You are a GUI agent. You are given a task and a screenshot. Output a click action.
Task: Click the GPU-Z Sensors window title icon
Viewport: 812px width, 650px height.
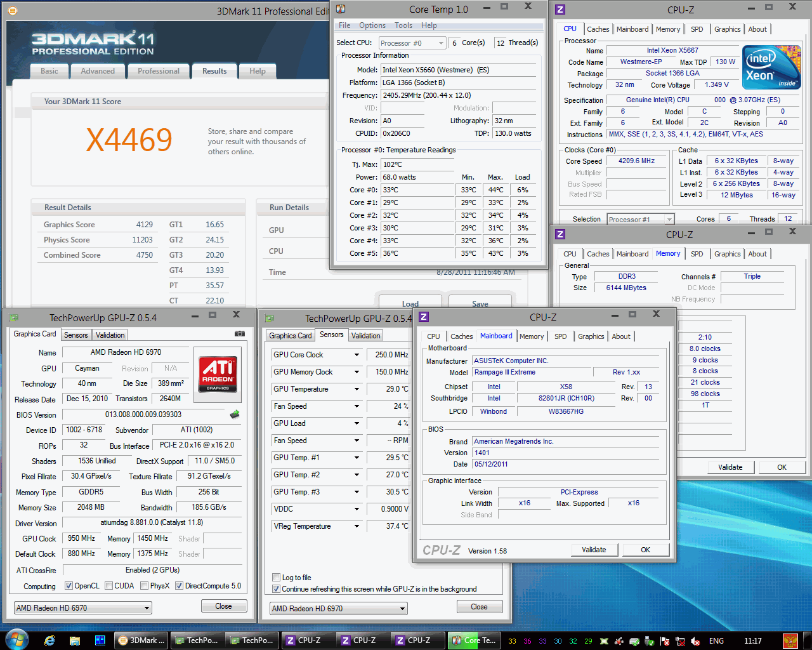coord(270,318)
